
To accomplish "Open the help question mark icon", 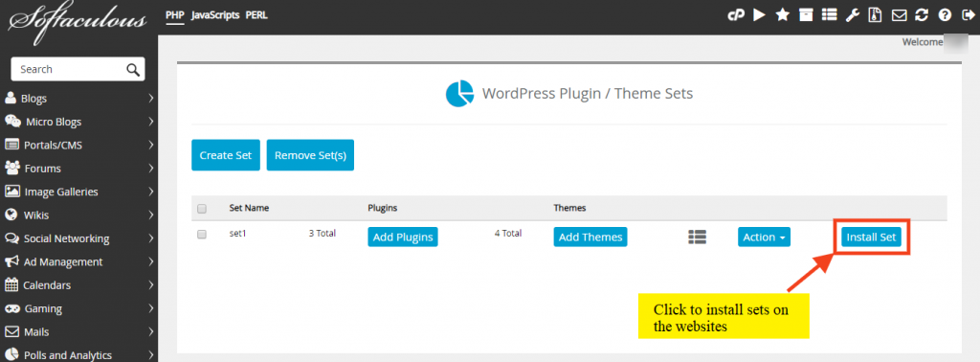I will (x=946, y=15).
